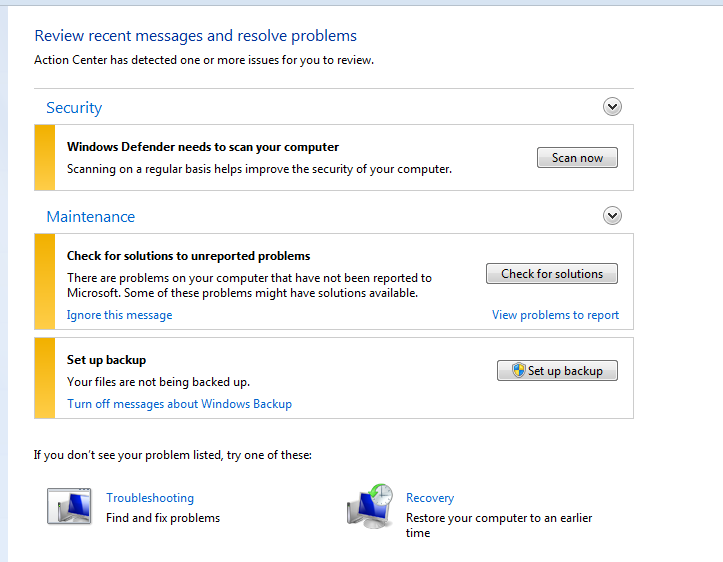Click yellow bar of Windows Defender message
The width and height of the screenshot is (723, 562).
45,157
